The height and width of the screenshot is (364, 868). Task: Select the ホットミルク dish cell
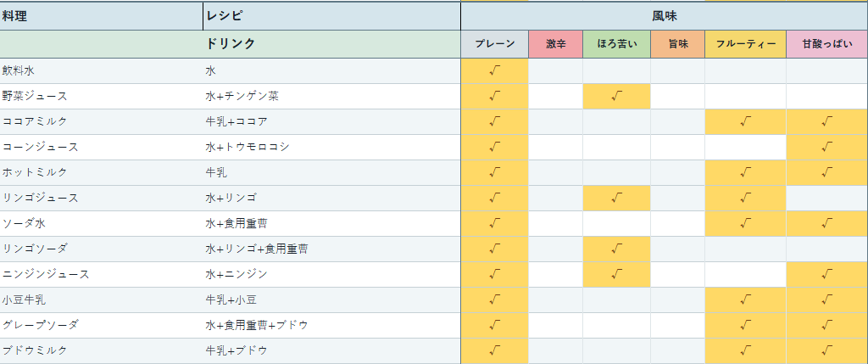click(x=102, y=173)
